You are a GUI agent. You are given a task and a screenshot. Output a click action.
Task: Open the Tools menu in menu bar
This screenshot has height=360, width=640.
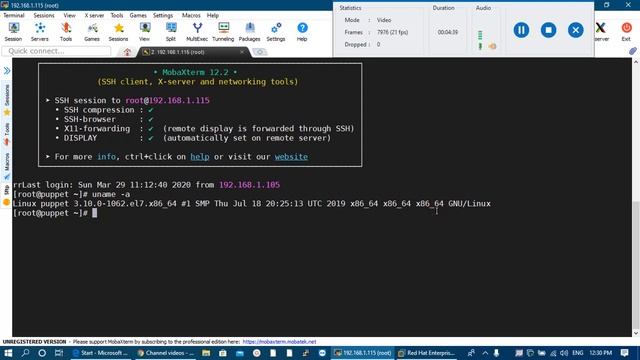117,15
